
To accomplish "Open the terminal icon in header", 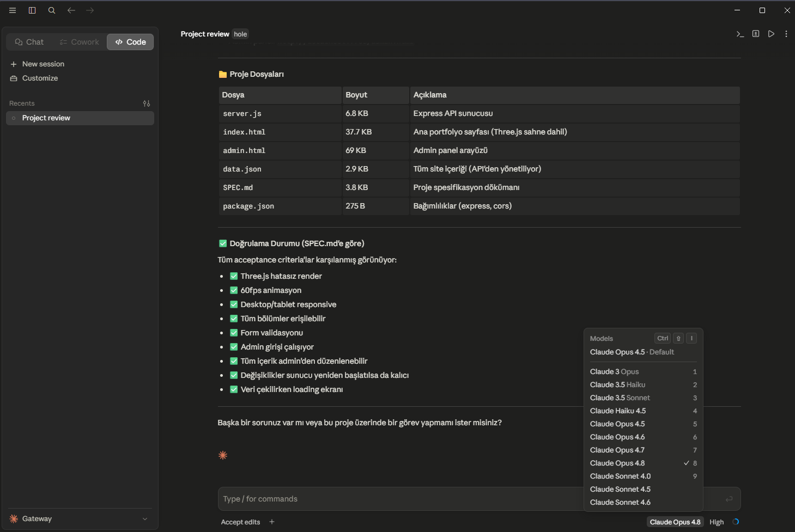I will 740,34.
